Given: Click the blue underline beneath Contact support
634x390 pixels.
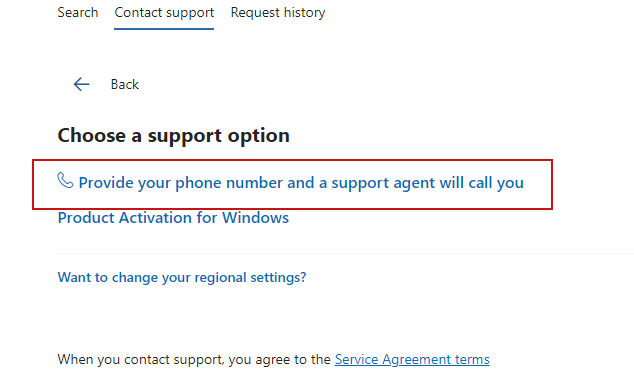Looking at the screenshot, I should 164,29.
